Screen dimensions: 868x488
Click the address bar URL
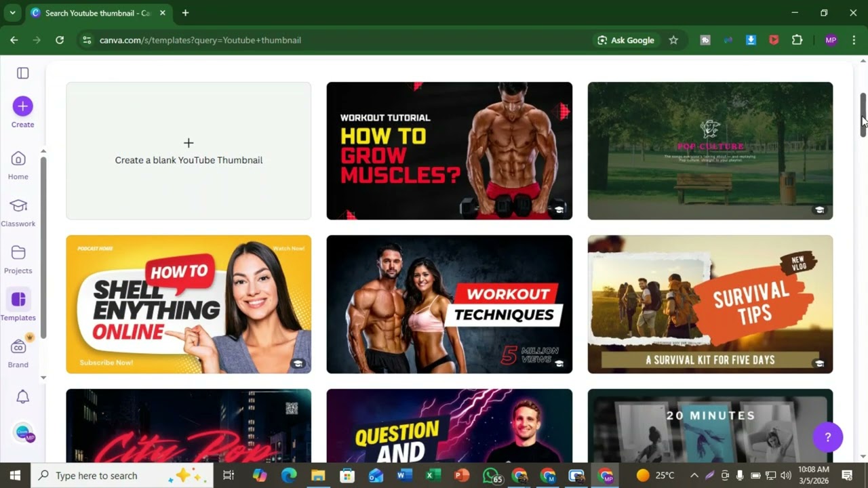(200, 40)
